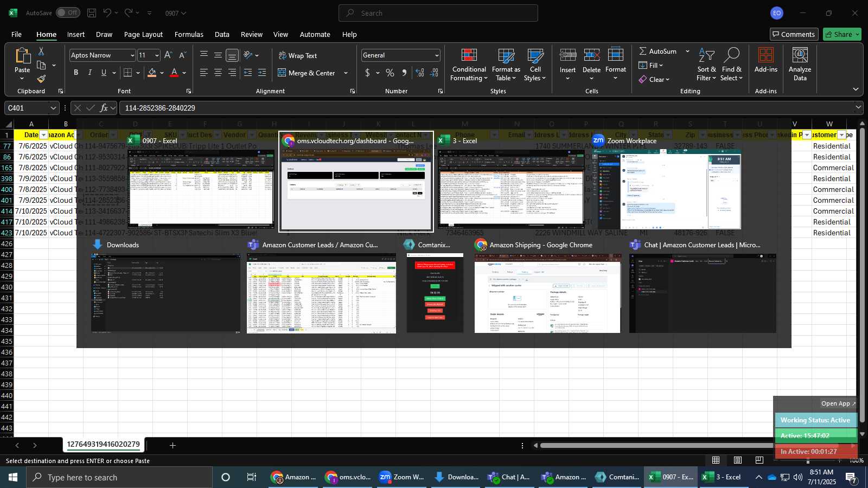The height and width of the screenshot is (488, 868).
Task: Align text to the left
Action: click(204, 73)
